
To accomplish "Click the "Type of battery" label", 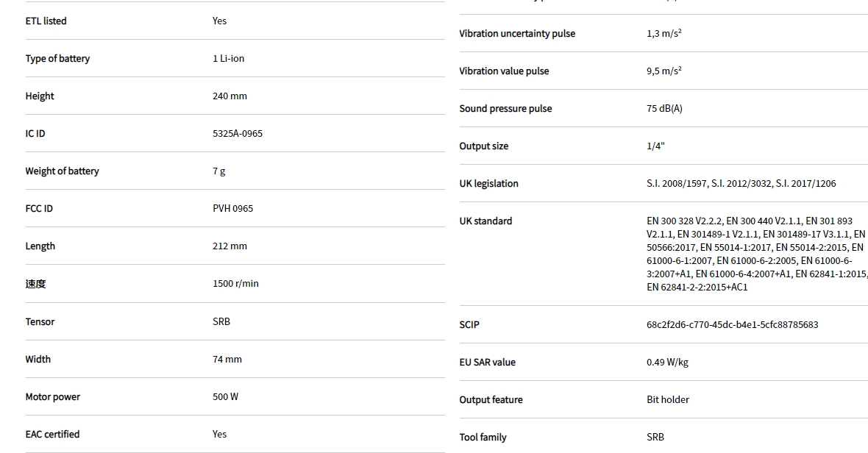I will click(x=57, y=58).
